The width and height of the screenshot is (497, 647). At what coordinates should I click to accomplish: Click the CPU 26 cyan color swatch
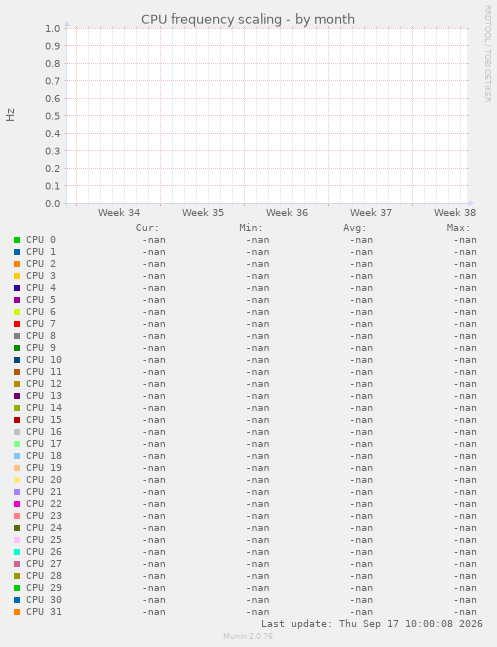click(17, 552)
